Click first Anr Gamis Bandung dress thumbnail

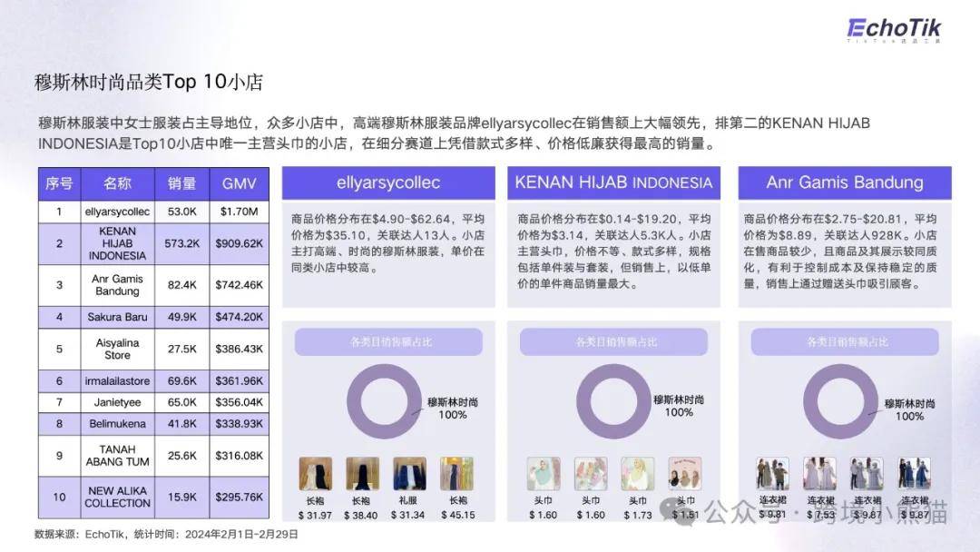[772, 474]
